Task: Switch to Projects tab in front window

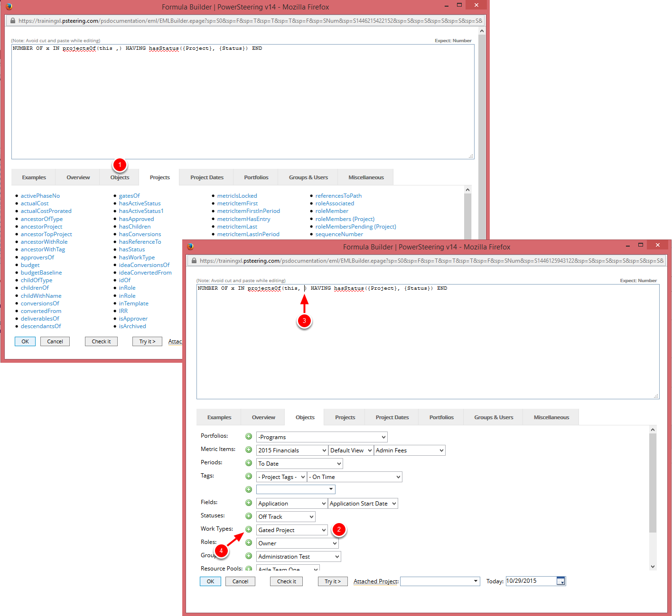Action: tap(345, 417)
